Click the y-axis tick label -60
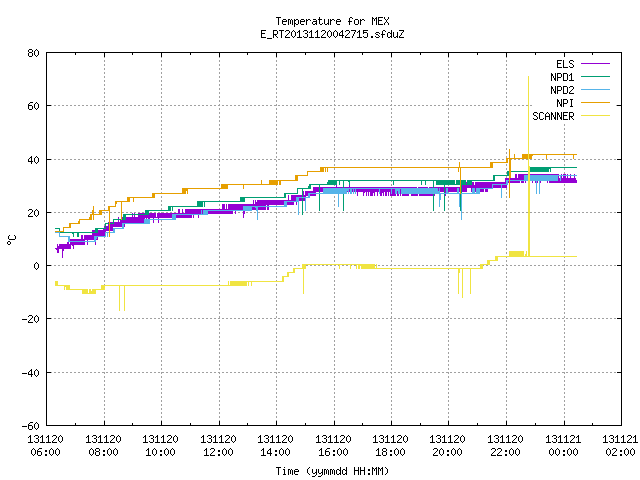The height and width of the screenshot is (480, 640). pyautogui.click(x=31, y=426)
